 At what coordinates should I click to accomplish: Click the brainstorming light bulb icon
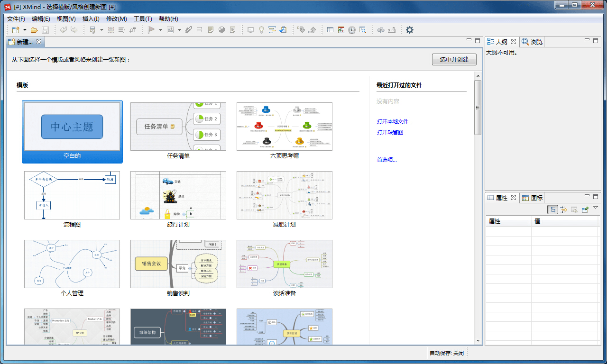261,30
